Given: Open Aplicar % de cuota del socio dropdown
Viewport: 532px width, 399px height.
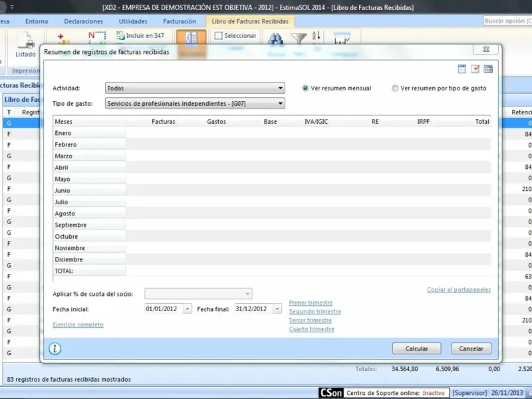Looking at the screenshot, I should (x=198, y=293).
